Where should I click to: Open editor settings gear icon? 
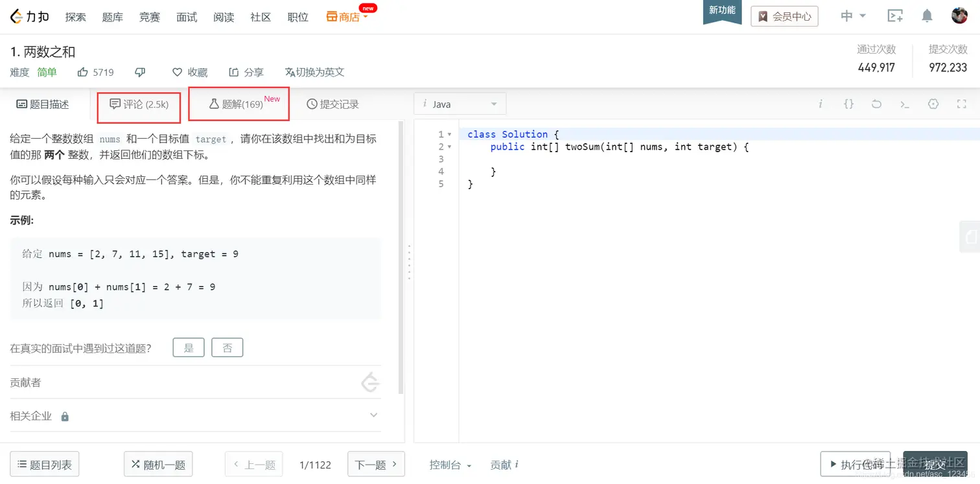pyautogui.click(x=933, y=104)
